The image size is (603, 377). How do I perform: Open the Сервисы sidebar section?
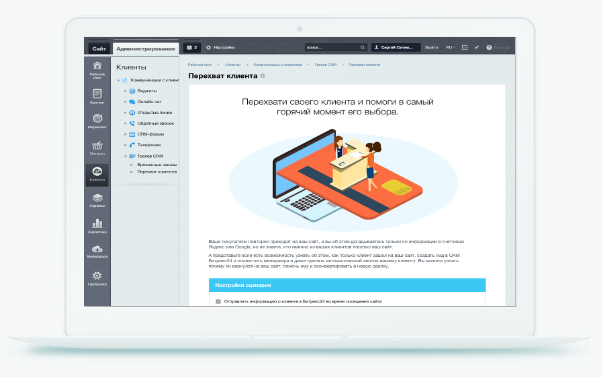(97, 200)
